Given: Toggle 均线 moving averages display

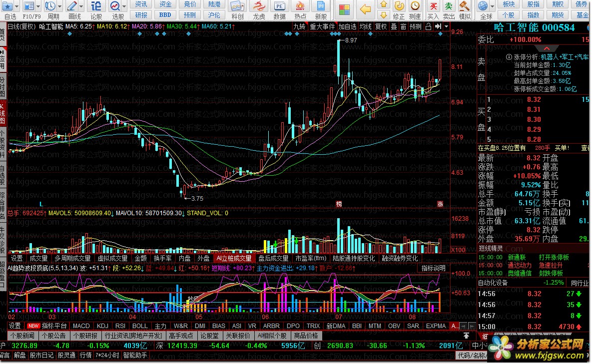Looking at the screenshot, I should tap(365, 26).
